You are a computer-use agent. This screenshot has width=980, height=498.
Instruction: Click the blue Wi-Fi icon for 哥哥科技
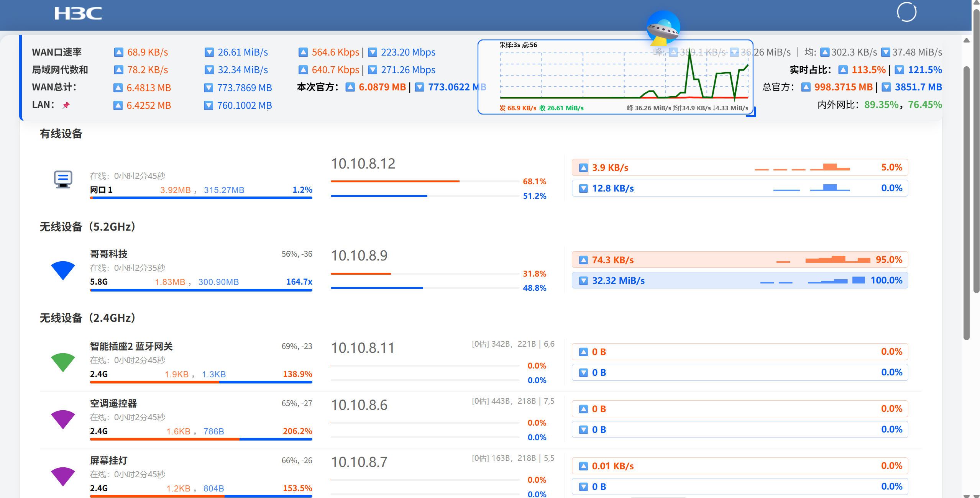[x=63, y=270]
